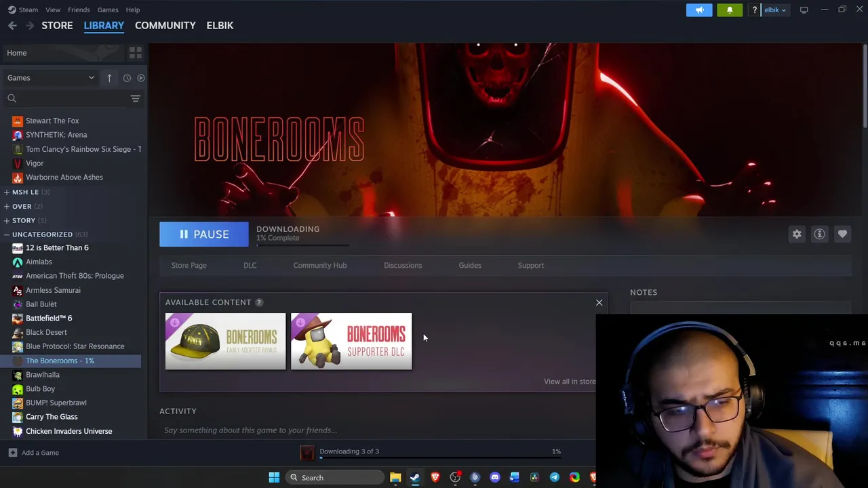Open Bonerooms Early Adopter Bonus thumbnail
The width and height of the screenshot is (868, 488).
click(x=226, y=342)
